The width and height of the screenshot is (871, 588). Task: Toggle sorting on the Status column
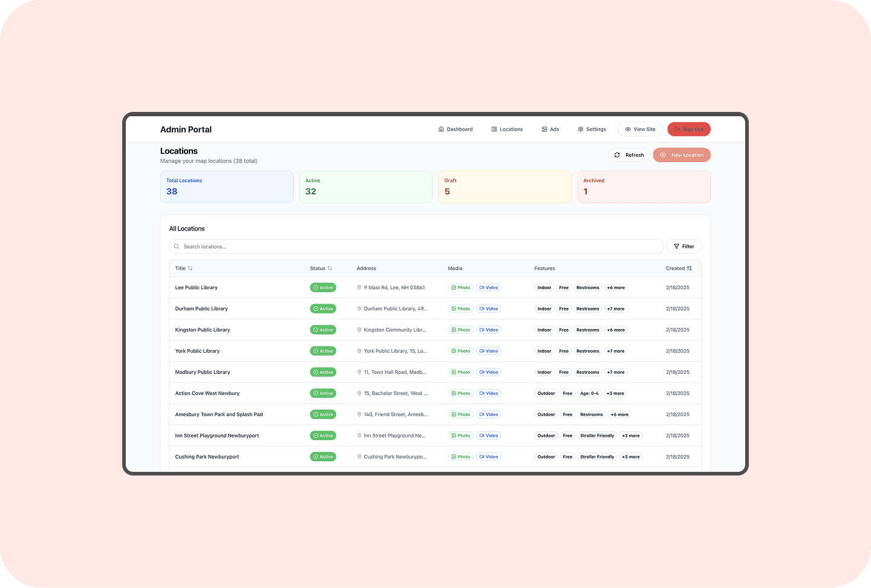[321, 269]
